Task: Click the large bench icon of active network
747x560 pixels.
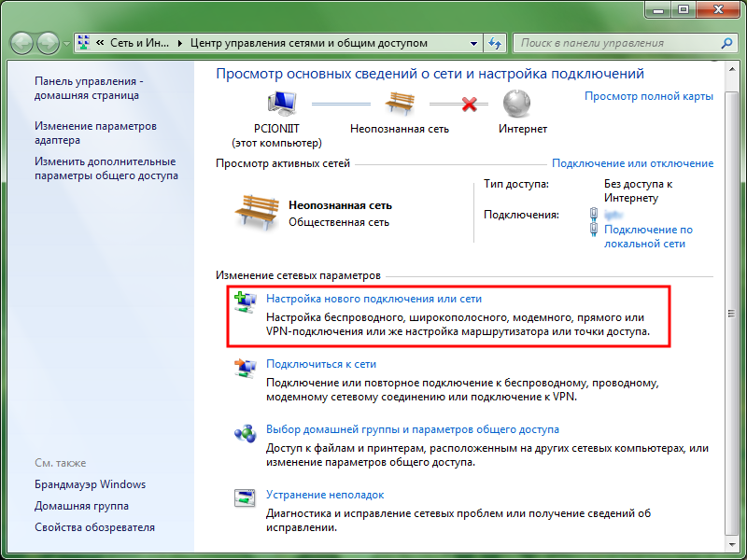Action: pyautogui.click(x=257, y=213)
